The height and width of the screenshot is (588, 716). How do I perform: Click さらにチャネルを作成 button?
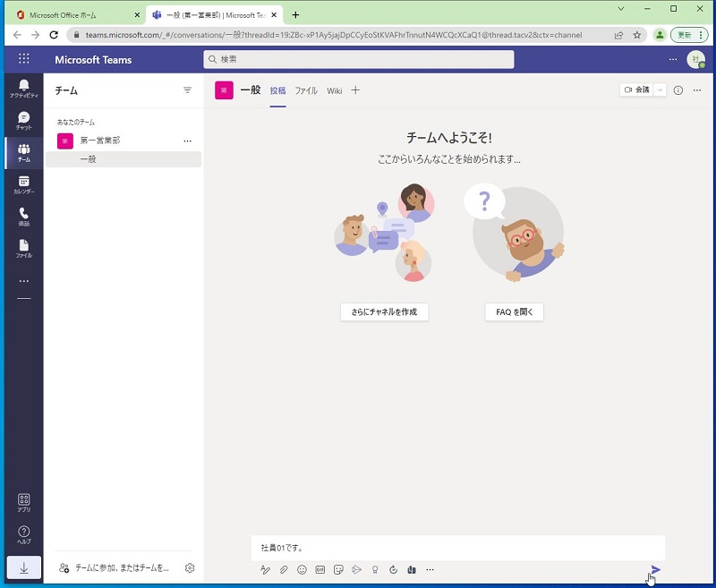coord(385,311)
